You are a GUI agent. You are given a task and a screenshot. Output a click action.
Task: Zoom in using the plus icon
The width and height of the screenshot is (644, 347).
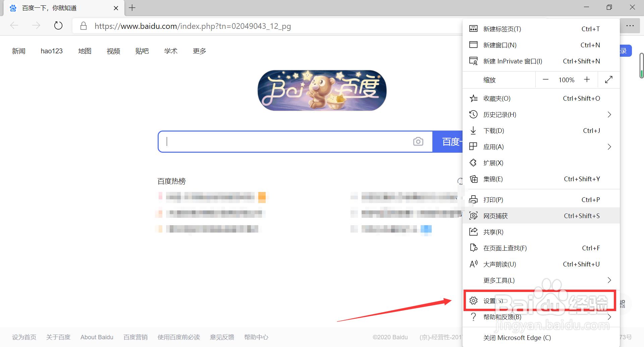tap(587, 80)
